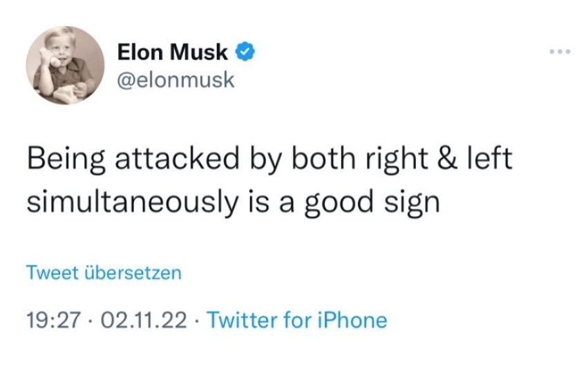The image size is (588, 366).
Task: Click the "Twitter for iPhone" source link
Action: pos(297,320)
